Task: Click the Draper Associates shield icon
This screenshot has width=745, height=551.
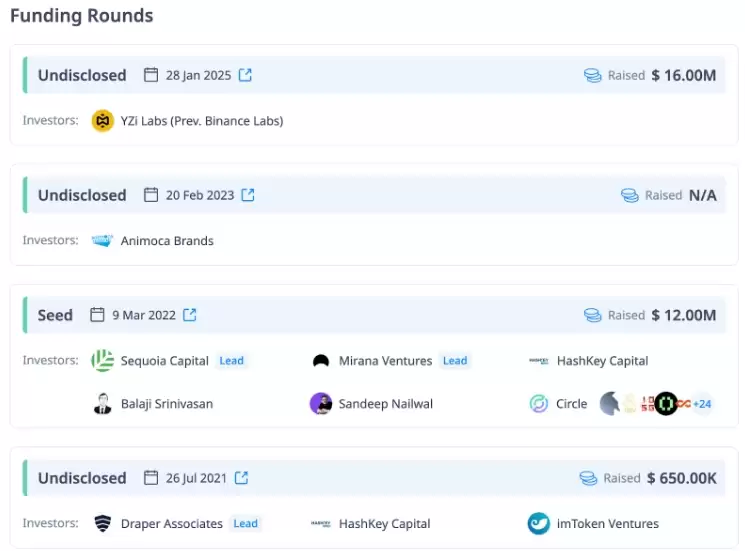Action: (x=102, y=523)
